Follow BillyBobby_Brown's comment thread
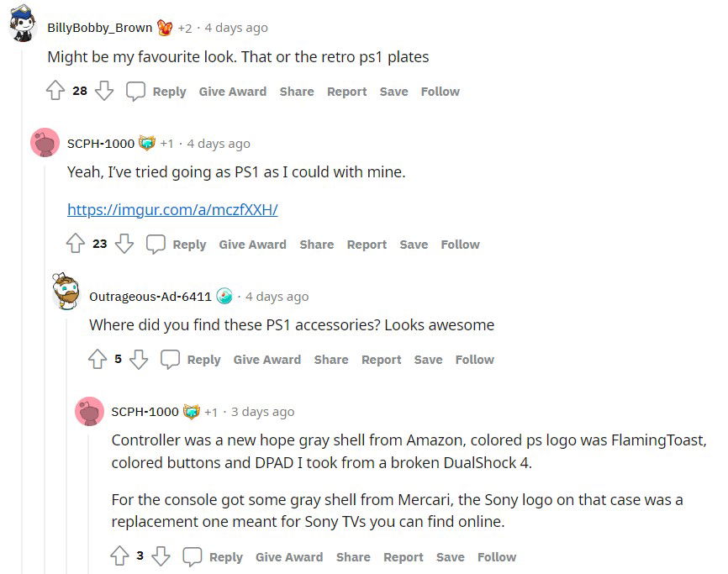Screen dimensions: 728x574 440,92
